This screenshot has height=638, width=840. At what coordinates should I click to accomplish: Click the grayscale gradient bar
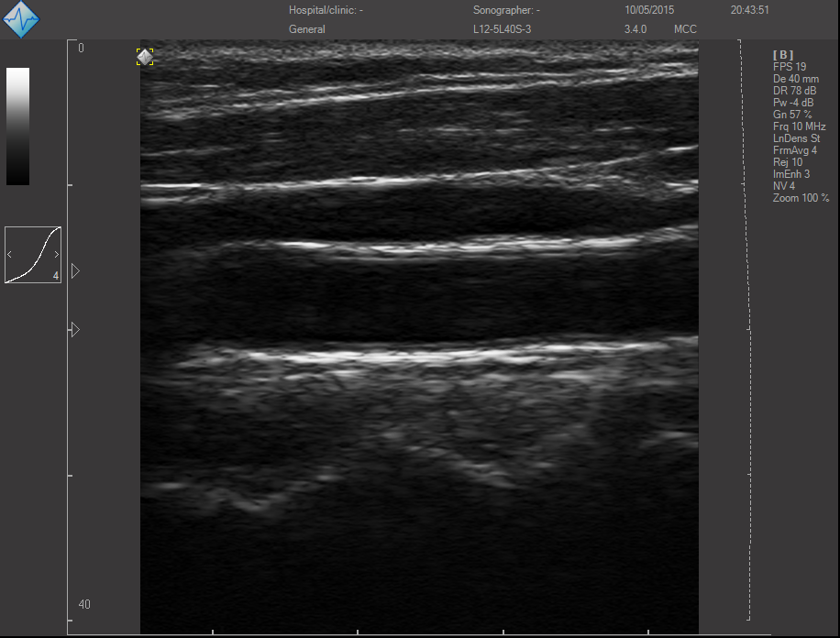(17, 126)
